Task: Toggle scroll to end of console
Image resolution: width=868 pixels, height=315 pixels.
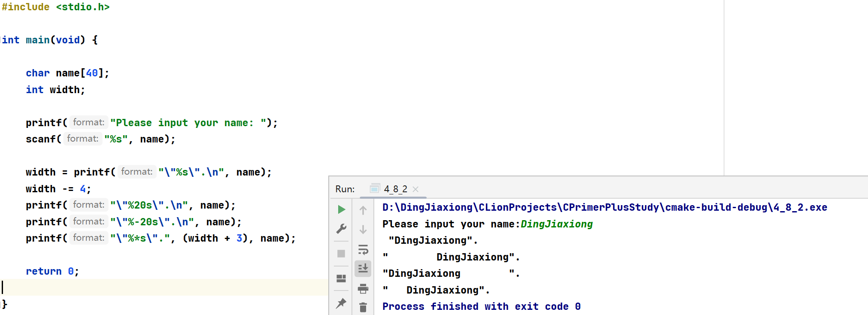Action: point(363,269)
